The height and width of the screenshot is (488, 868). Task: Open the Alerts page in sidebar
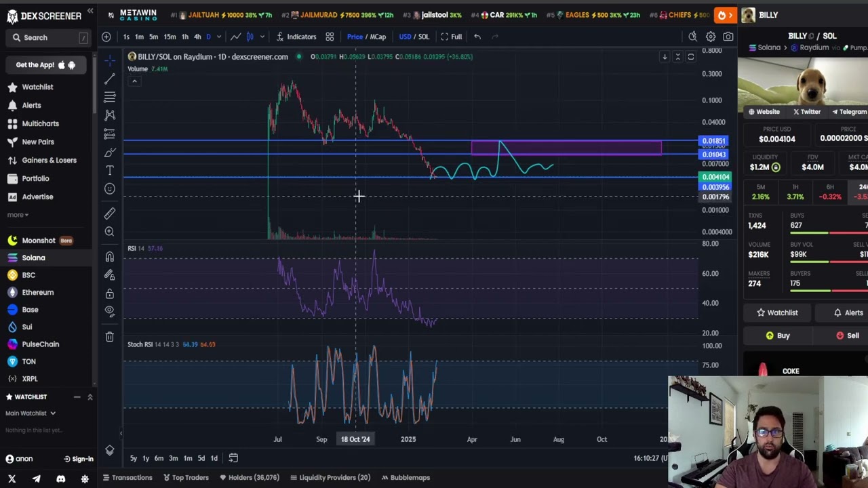click(31, 105)
